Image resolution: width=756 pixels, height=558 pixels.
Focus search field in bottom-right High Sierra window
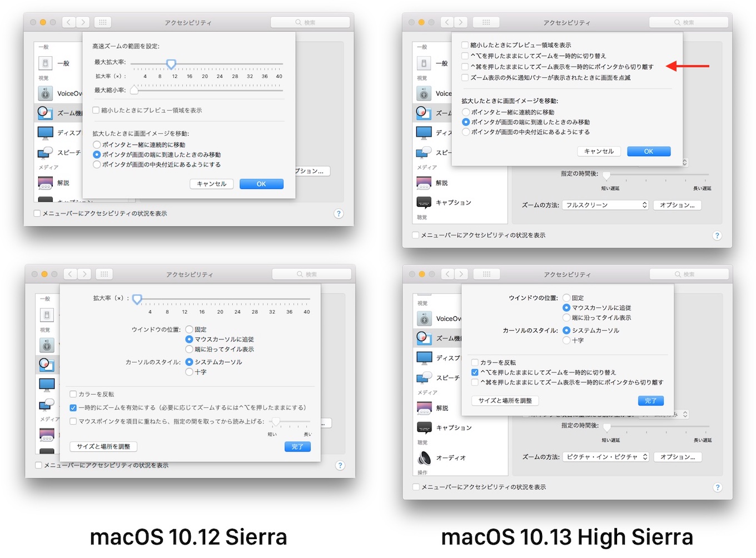(x=689, y=274)
